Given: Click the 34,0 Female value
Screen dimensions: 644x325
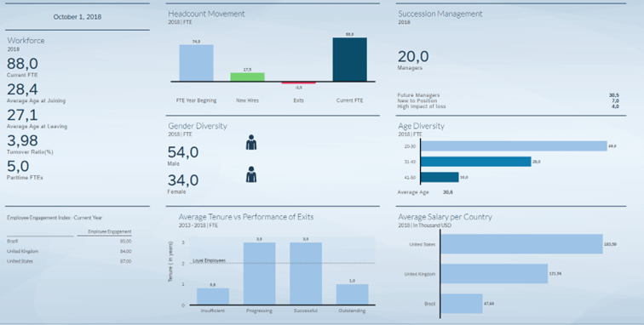Looking at the screenshot, I should tap(183, 180).
